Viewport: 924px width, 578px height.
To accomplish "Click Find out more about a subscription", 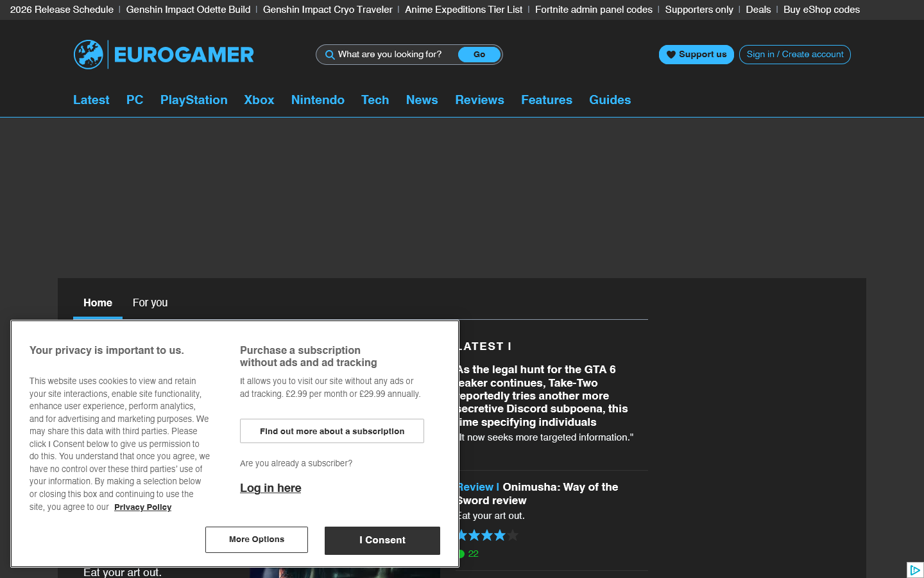I will [332, 431].
